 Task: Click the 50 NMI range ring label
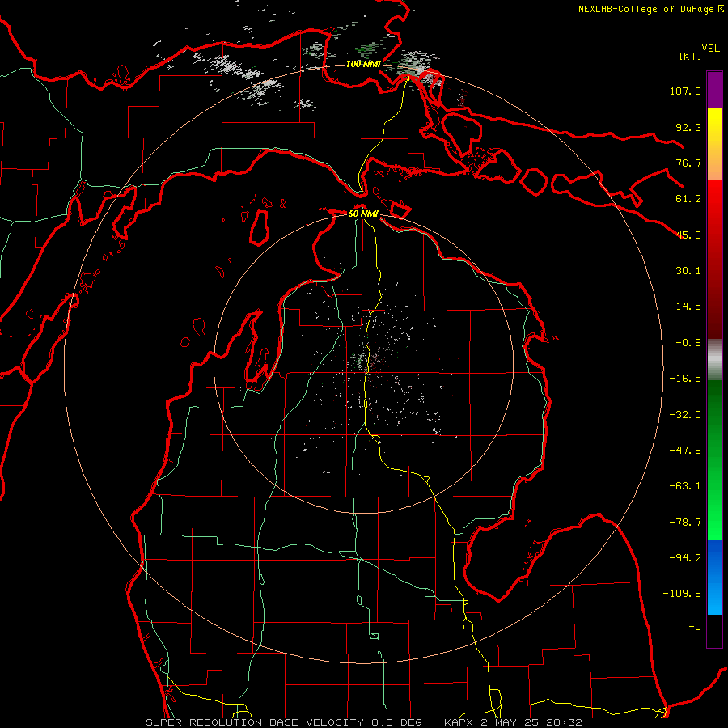coord(363,214)
